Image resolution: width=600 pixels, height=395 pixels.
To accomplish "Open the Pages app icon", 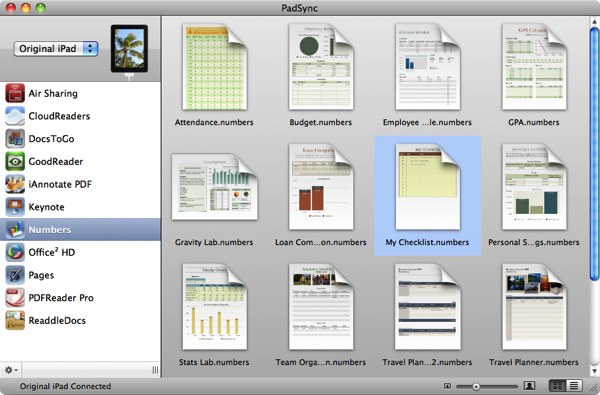I will tap(15, 275).
